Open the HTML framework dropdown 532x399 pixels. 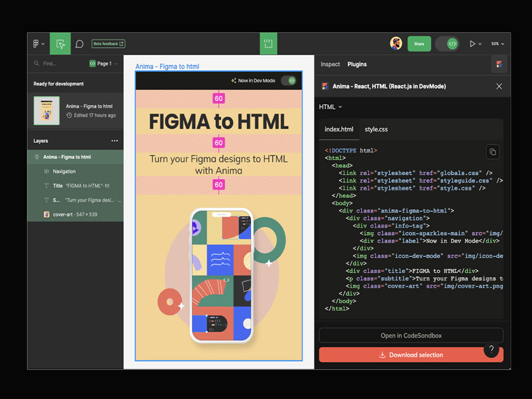click(x=330, y=107)
